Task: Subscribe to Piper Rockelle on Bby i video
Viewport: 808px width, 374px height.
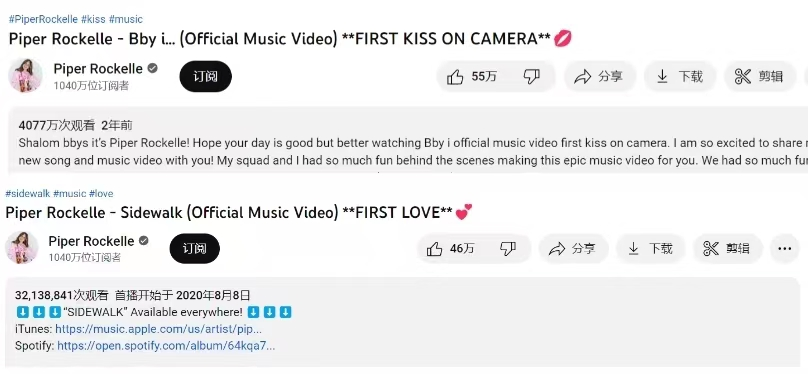Action: [x=206, y=77]
